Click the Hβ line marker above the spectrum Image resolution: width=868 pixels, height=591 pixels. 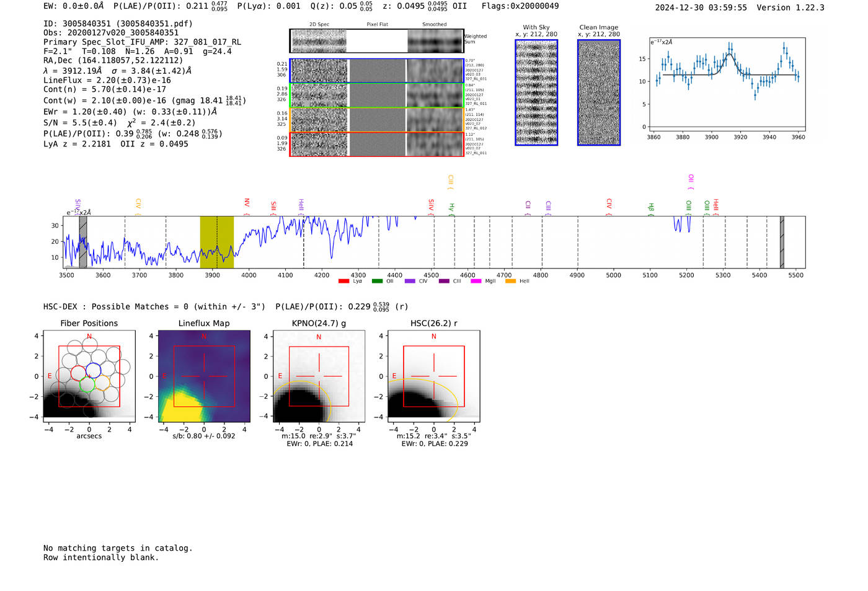[x=651, y=208]
